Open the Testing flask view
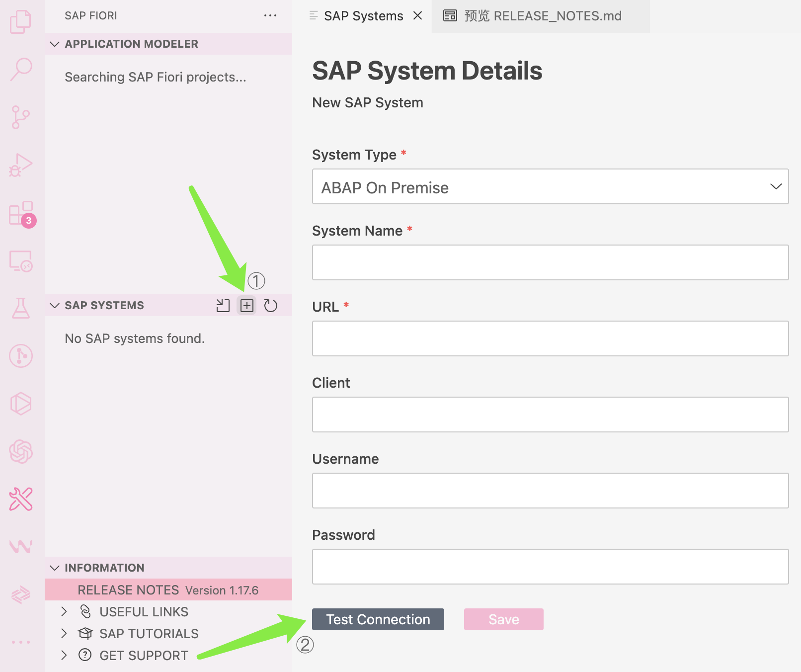 tap(21, 308)
